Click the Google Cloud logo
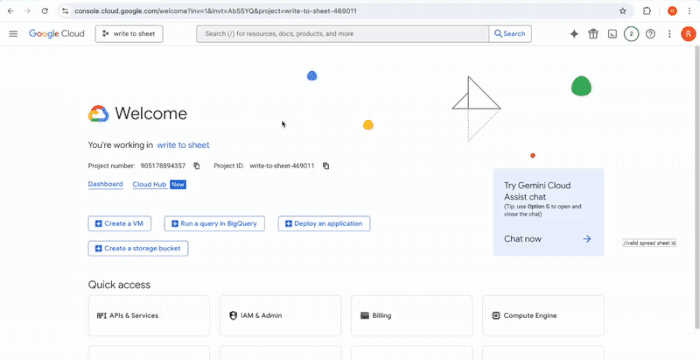Image resolution: width=700 pixels, height=360 pixels. point(56,33)
